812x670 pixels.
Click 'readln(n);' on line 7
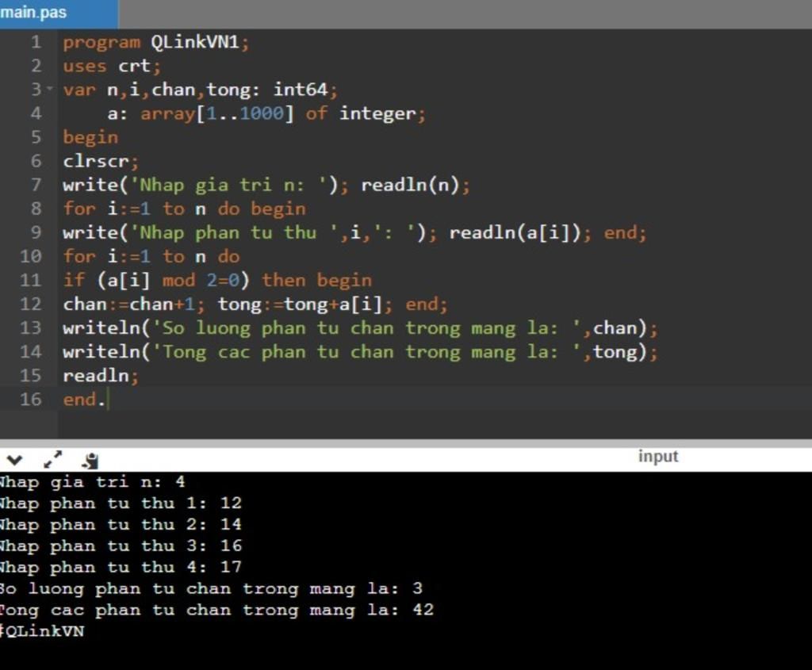point(416,185)
